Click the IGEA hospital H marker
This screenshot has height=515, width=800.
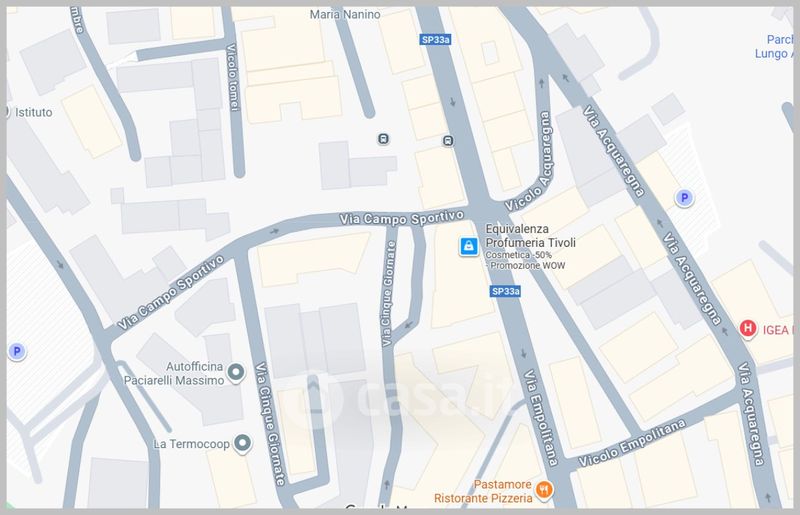pos(747,328)
